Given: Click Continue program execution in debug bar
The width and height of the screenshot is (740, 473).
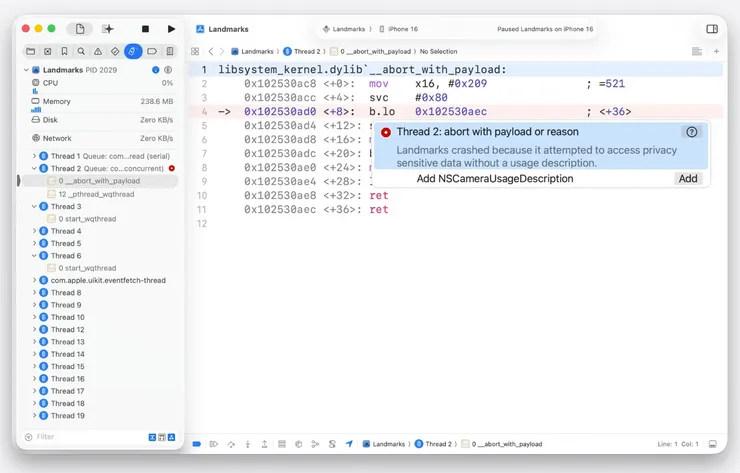Looking at the screenshot, I should [x=214, y=444].
